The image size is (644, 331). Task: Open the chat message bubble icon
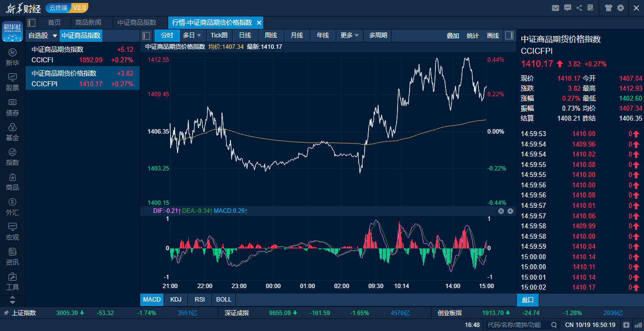pos(568,7)
